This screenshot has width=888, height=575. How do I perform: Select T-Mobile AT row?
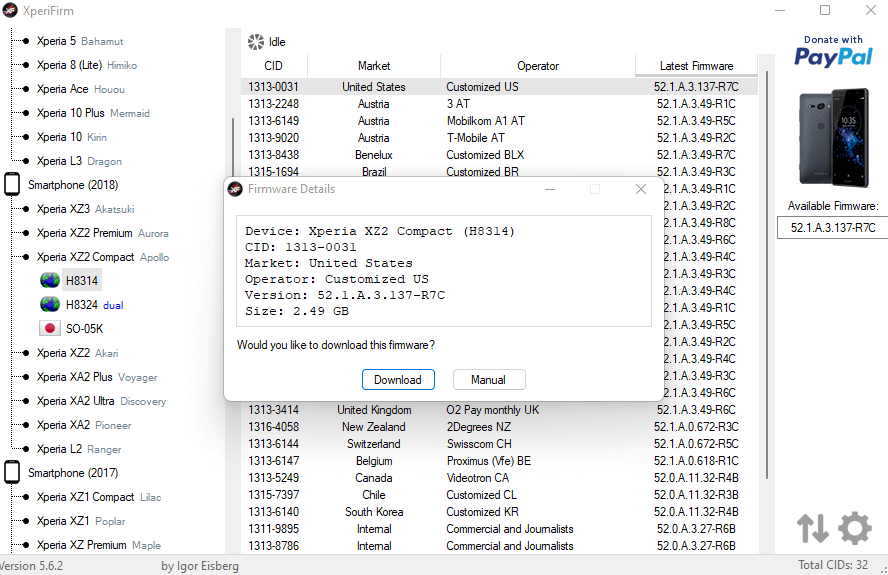tap(499, 138)
